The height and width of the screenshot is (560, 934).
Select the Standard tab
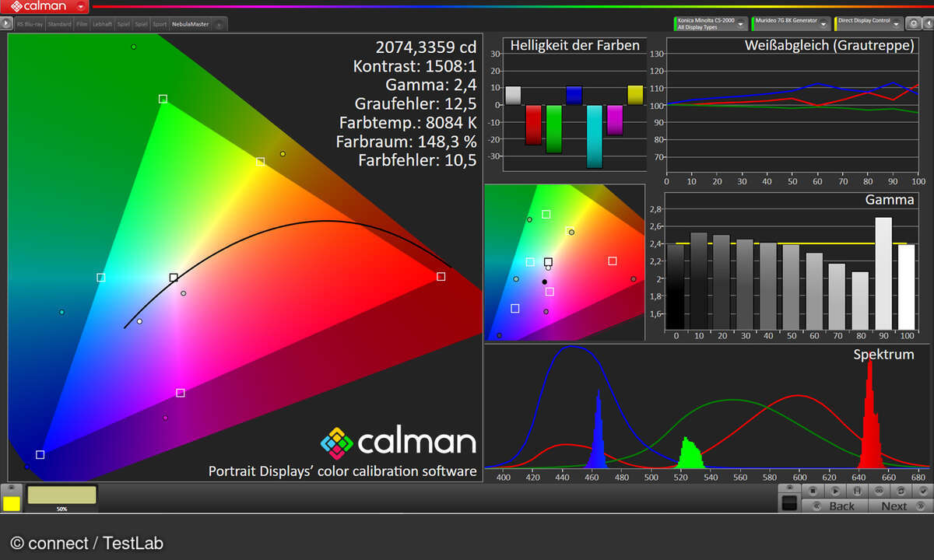[59, 24]
